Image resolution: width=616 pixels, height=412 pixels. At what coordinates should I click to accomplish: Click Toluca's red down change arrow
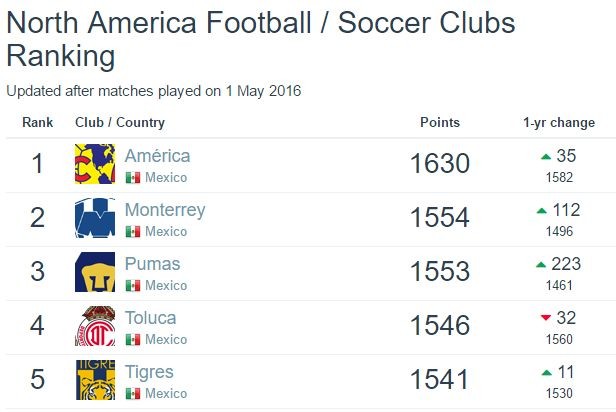[545, 318]
